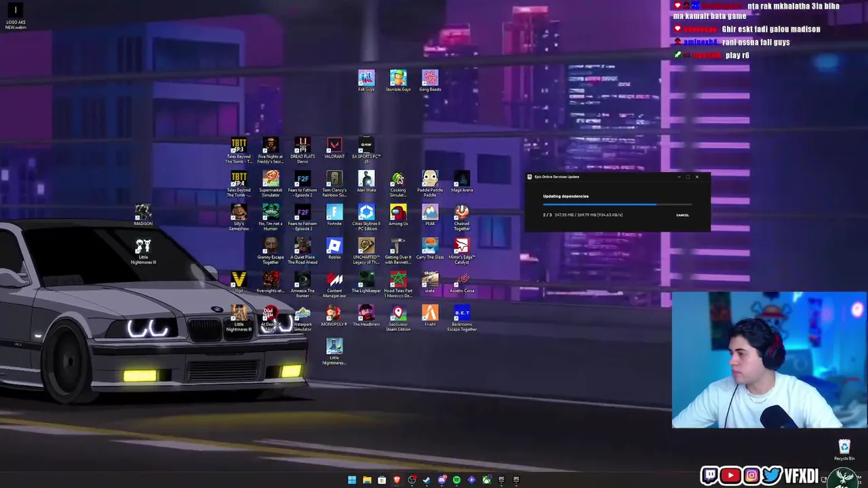Image resolution: width=868 pixels, height=488 pixels.
Task: Open the Supermarket Simulator shortcut
Action: (271, 184)
